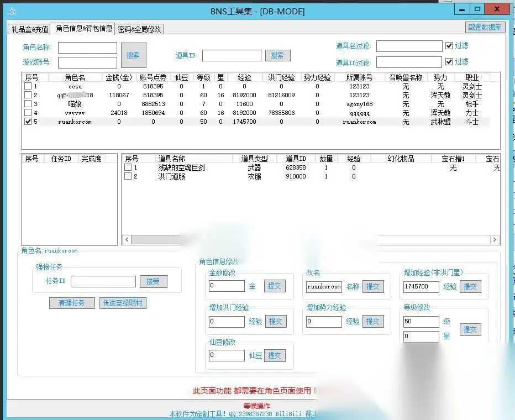Screen dimensions: 515x420
Task: Toggle the 过滤 checkbox beside 道具ID过滤
Action: (x=449, y=61)
